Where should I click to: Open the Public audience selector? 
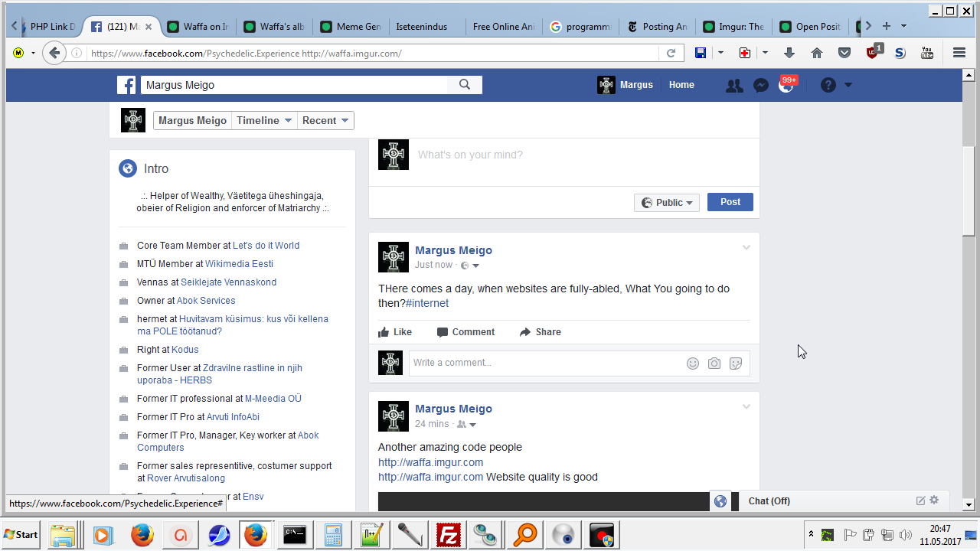coord(667,203)
